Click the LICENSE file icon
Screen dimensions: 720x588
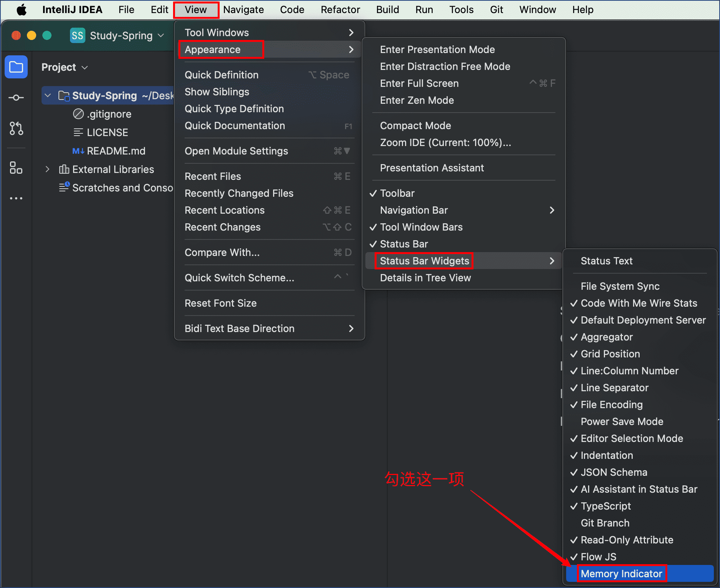pyautogui.click(x=78, y=132)
